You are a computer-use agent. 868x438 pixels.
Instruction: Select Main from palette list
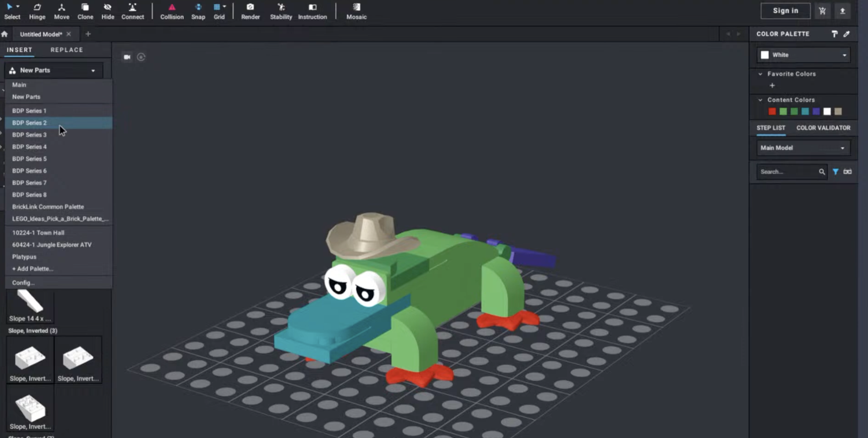59,85
